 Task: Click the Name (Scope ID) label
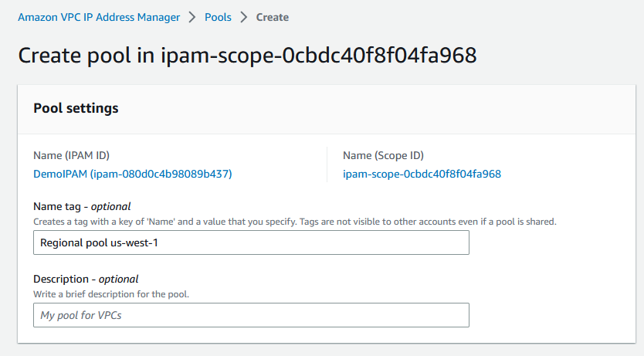(383, 155)
